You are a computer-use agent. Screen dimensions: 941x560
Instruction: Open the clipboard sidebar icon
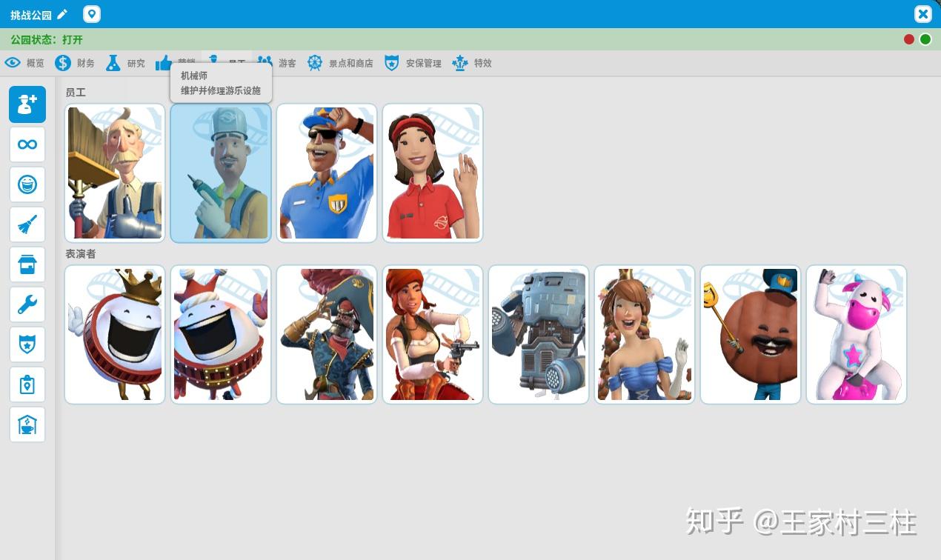coord(27,384)
